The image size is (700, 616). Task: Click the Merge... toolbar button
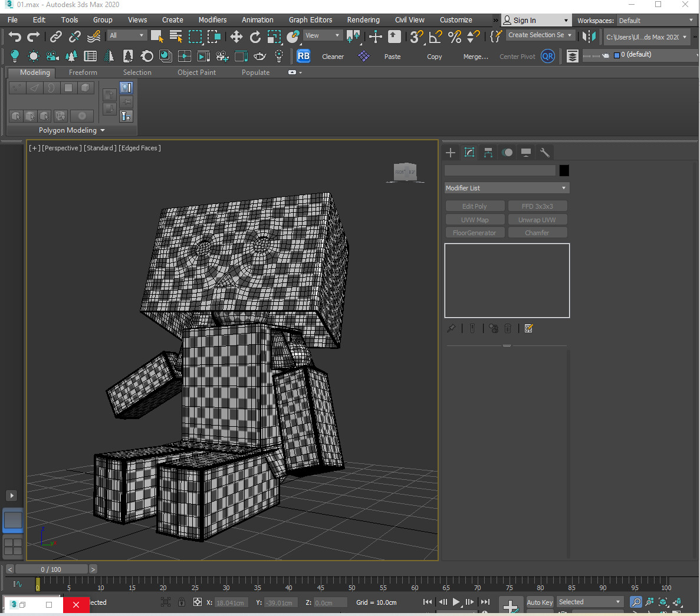[476, 57]
